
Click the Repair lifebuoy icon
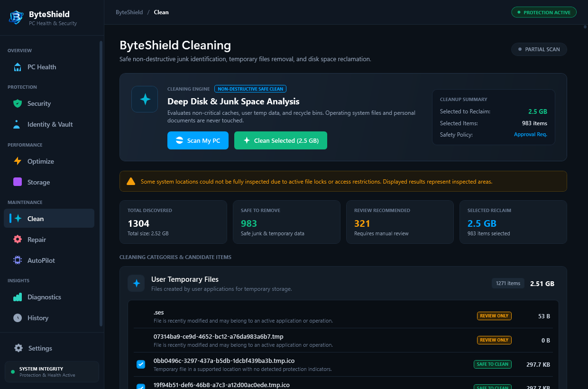click(x=18, y=240)
